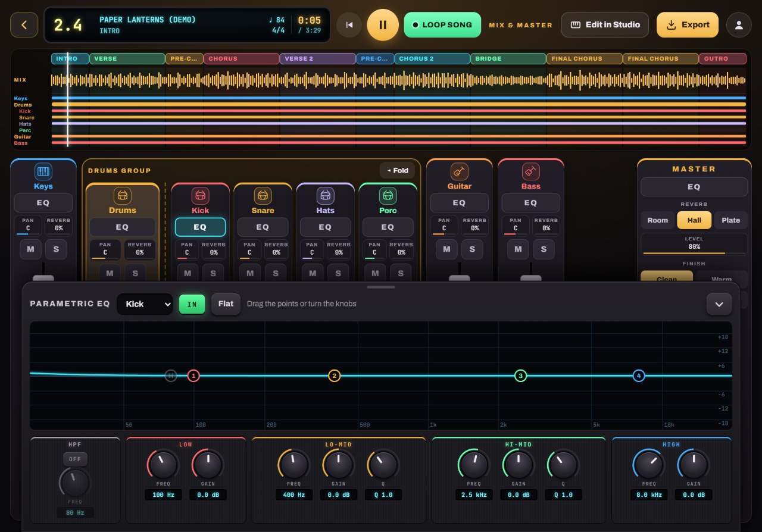Viewport: 762px width, 532px height.
Task: Click the HIGH band GAIN knob
Action: (x=694, y=464)
